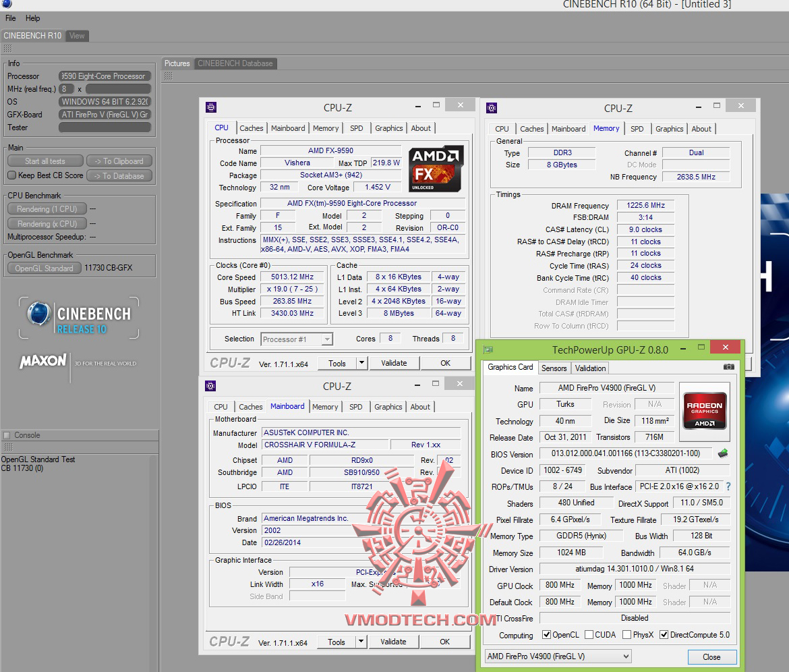Click the Console panel grip handle icon

pos(7,447)
